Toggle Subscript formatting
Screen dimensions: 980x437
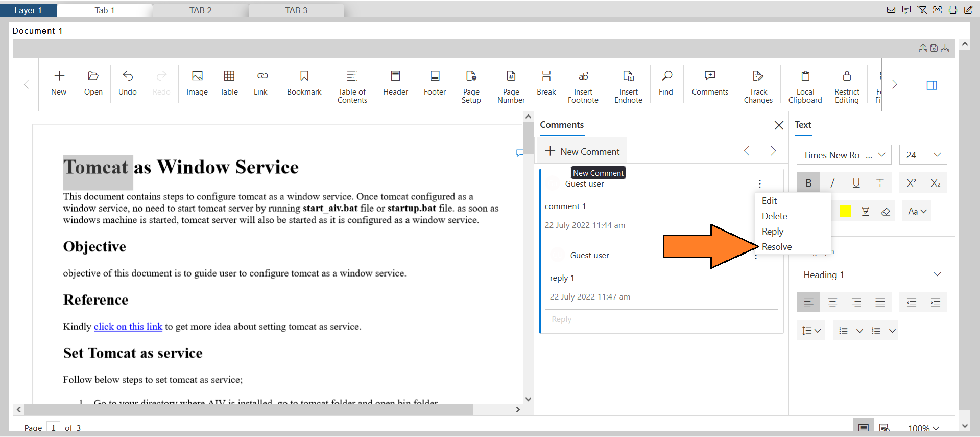click(936, 183)
